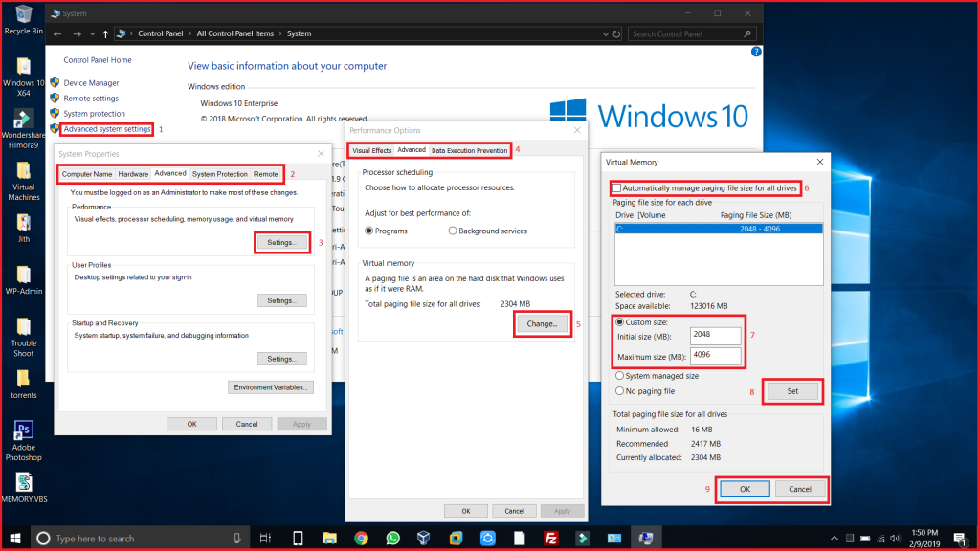
Task: Launch Google Chrome from the taskbar
Action: click(x=361, y=538)
